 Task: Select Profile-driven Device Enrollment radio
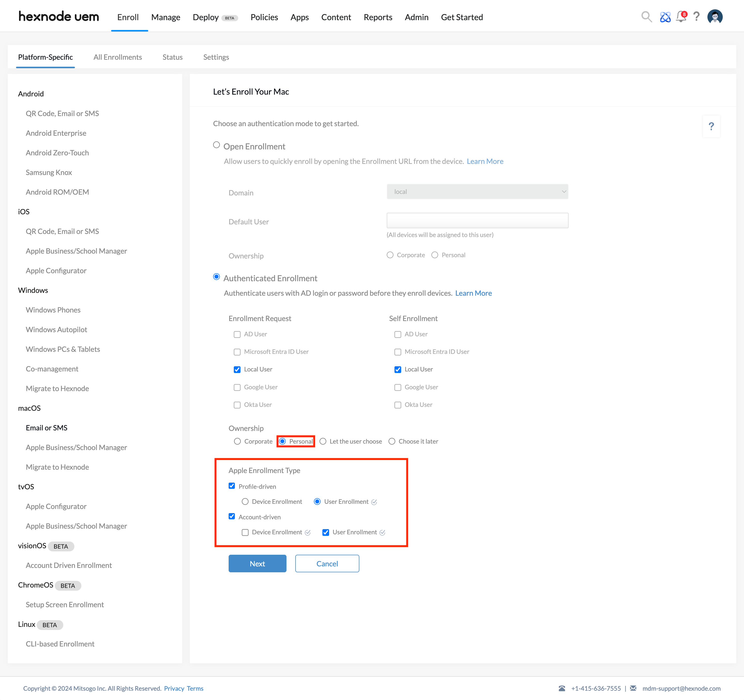coord(245,502)
